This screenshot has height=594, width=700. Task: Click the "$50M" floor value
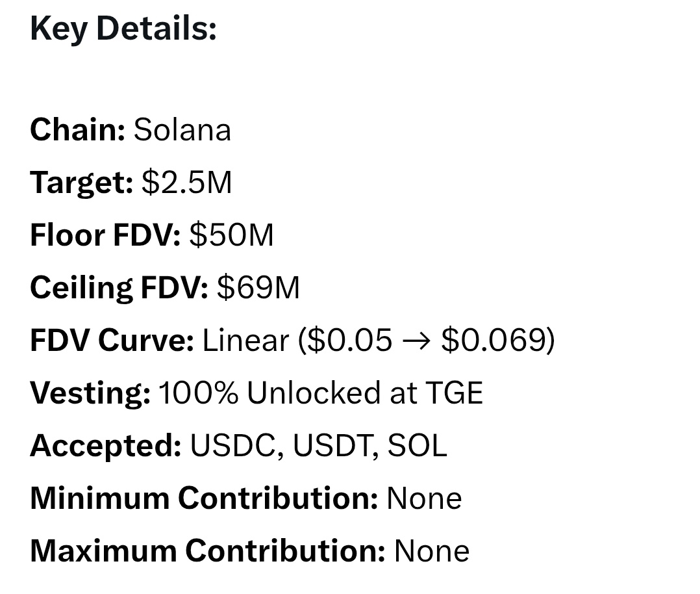click(x=232, y=235)
